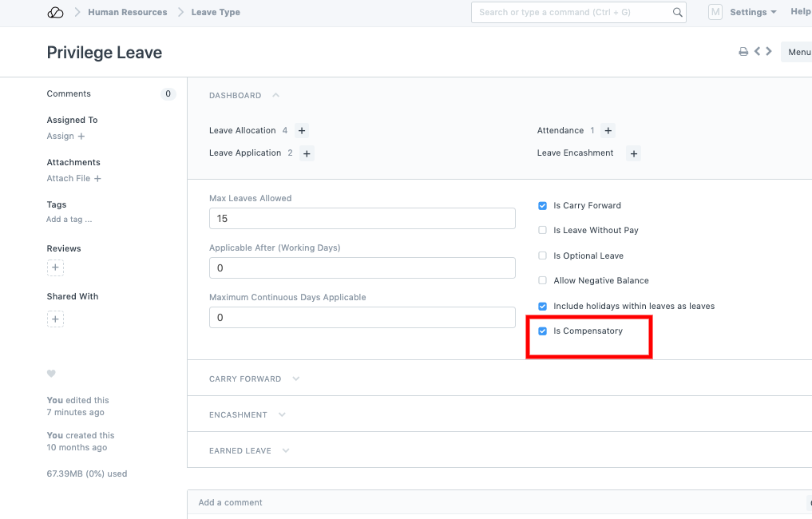Click the print icon

point(743,52)
